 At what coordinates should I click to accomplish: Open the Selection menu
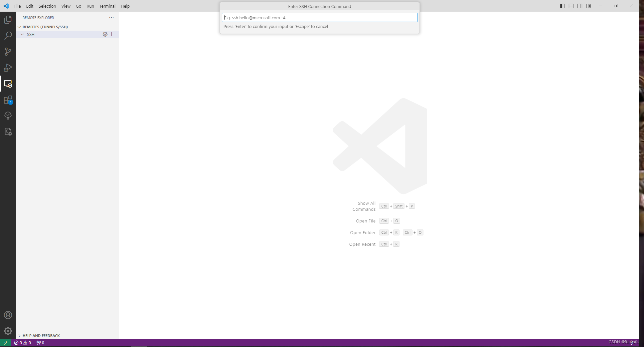(x=47, y=6)
